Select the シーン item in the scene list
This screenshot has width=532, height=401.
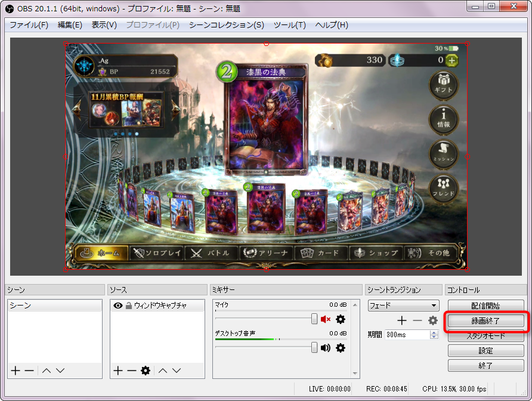55,306
